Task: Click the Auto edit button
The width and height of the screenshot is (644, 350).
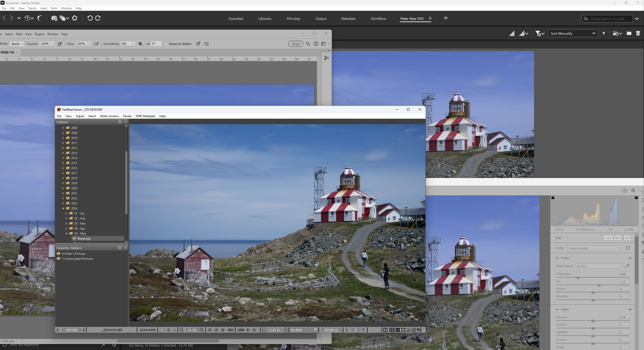Action: 608,238
